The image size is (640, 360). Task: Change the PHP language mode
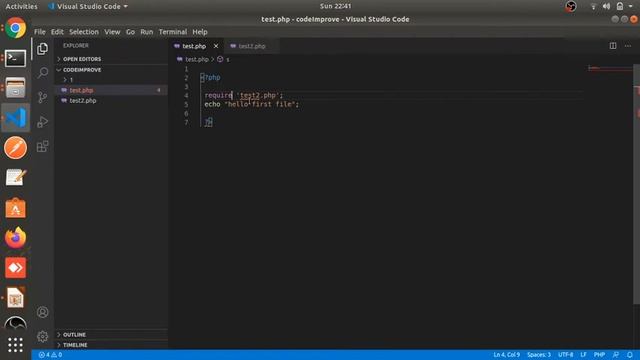click(x=599, y=355)
